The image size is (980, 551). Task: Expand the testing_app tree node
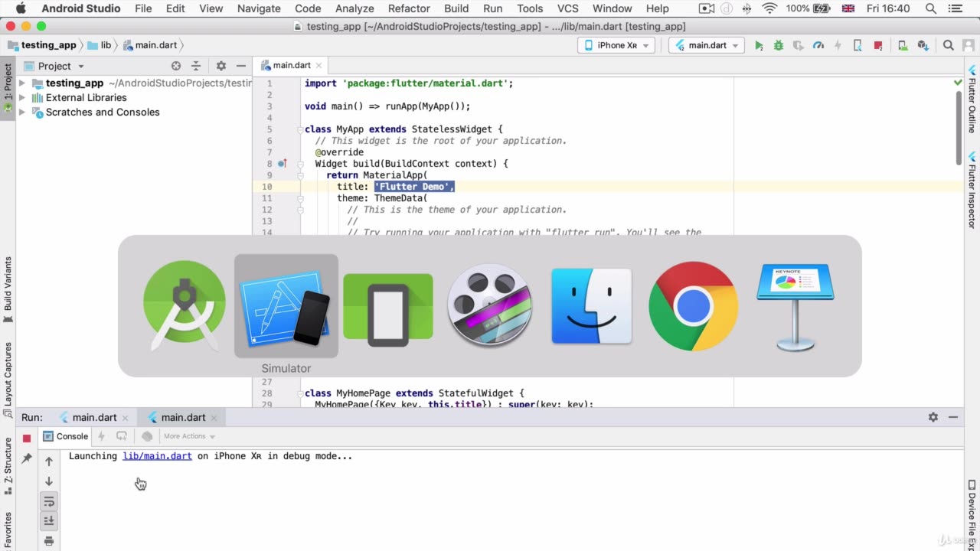[21, 83]
